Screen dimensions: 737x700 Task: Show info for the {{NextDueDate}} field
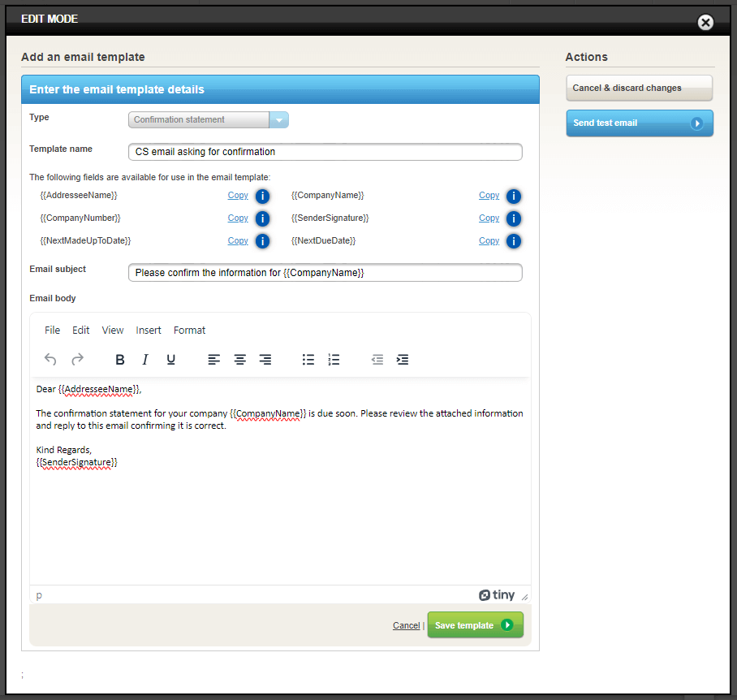click(513, 241)
